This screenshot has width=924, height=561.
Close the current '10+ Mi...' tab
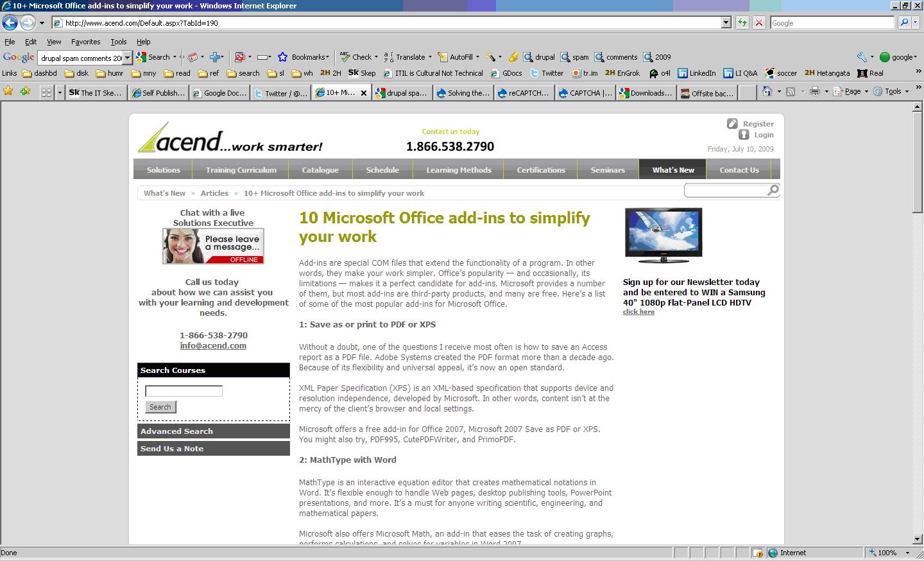tap(364, 93)
